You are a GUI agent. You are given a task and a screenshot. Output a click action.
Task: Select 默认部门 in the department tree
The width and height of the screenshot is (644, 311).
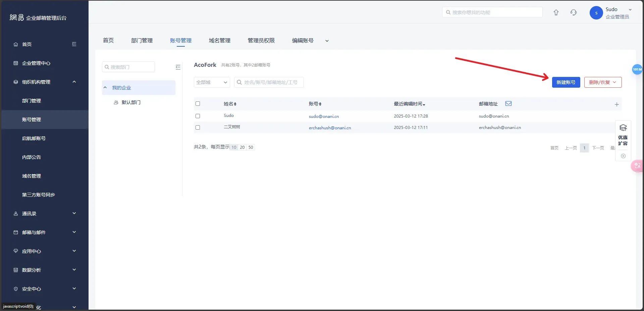pyautogui.click(x=131, y=102)
